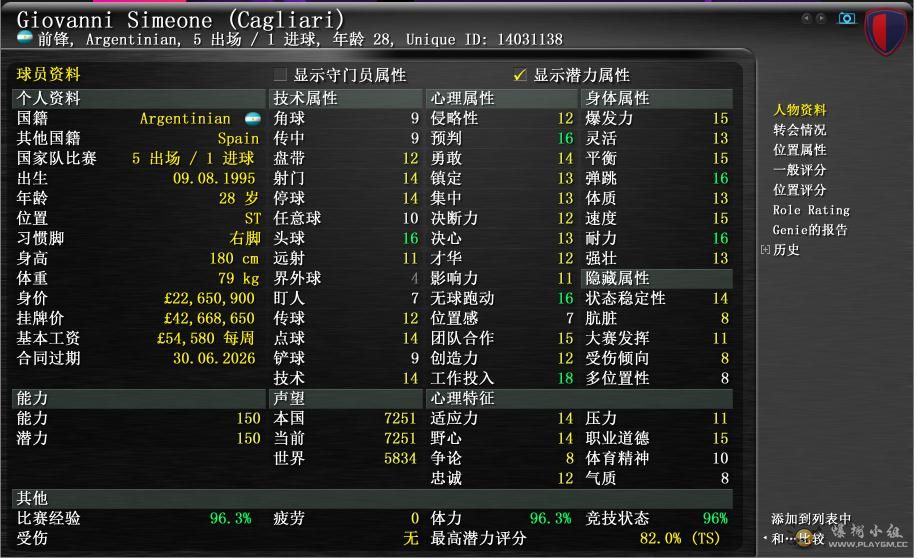Open Genie的报告 page

pyautogui.click(x=810, y=230)
